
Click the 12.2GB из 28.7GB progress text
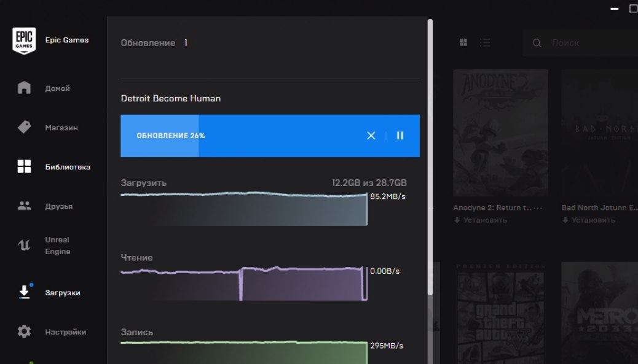point(369,183)
